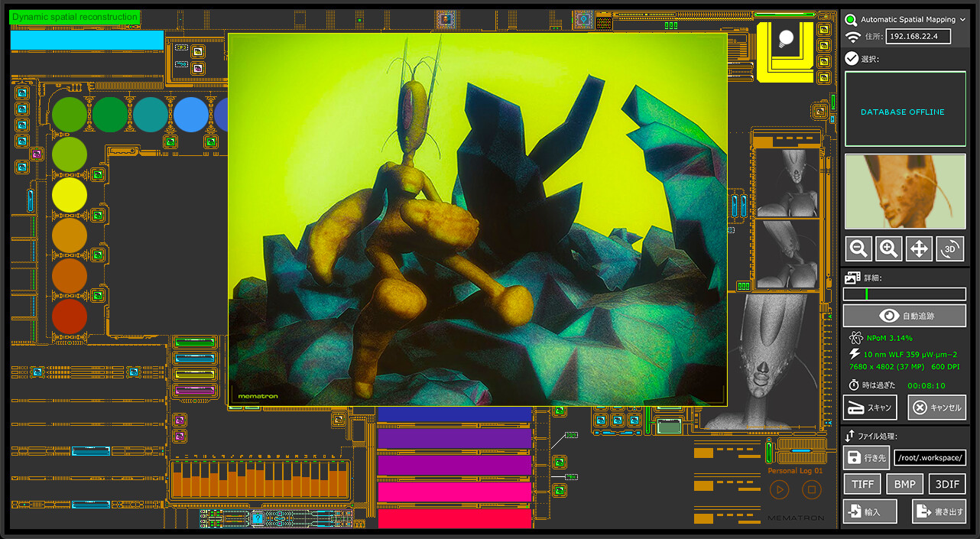Click the zoom out magnifier icon
The height and width of the screenshot is (539, 980).
click(859, 248)
